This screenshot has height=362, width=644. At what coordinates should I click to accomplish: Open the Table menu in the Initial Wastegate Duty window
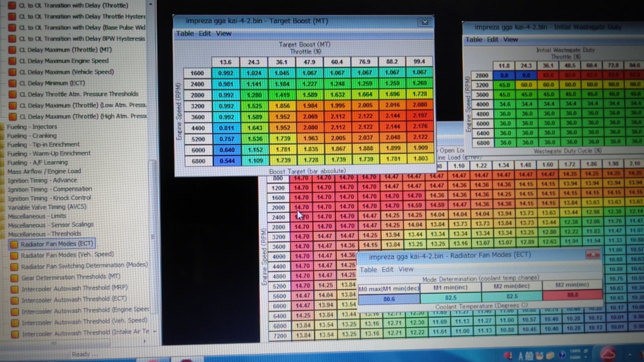(474, 40)
